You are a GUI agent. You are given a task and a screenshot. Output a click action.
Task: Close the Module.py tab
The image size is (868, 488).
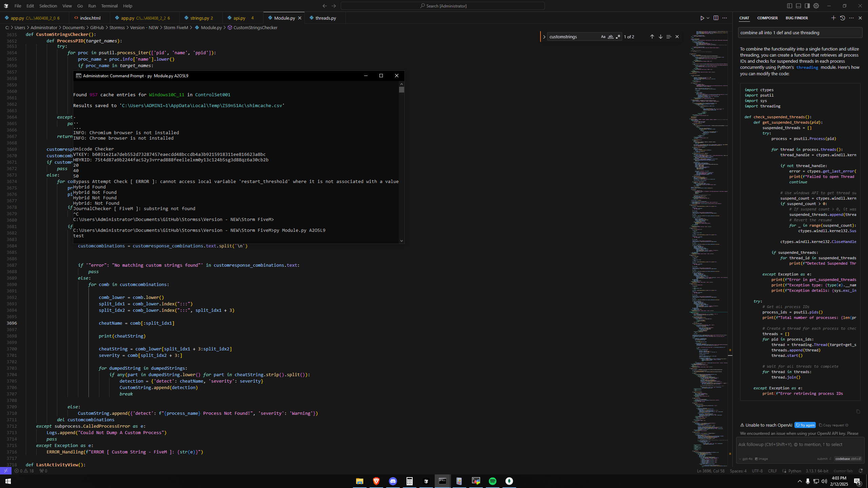pos(300,18)
